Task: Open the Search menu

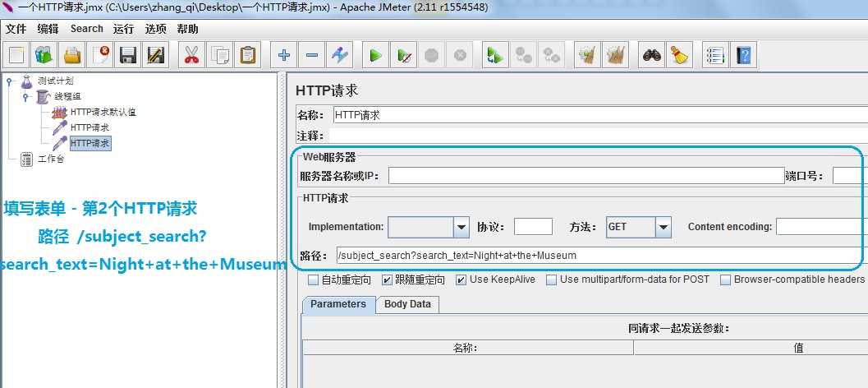Action: pyautogui.click(x=86, y=29)
